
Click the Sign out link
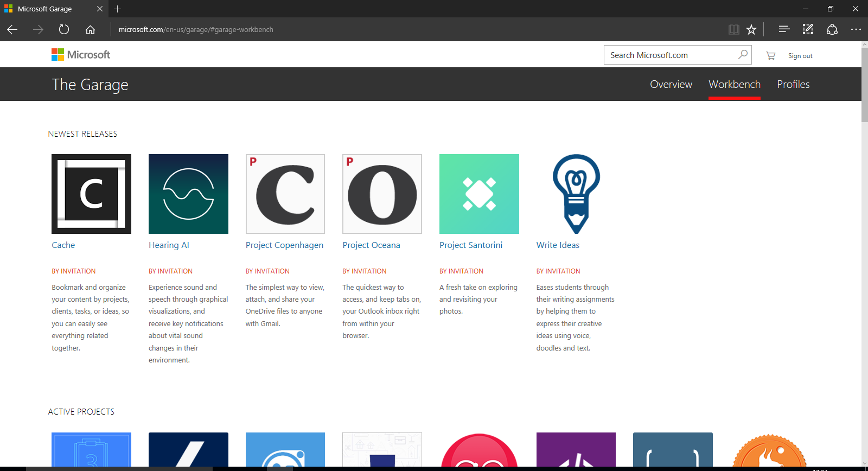(x=800, y=56)
